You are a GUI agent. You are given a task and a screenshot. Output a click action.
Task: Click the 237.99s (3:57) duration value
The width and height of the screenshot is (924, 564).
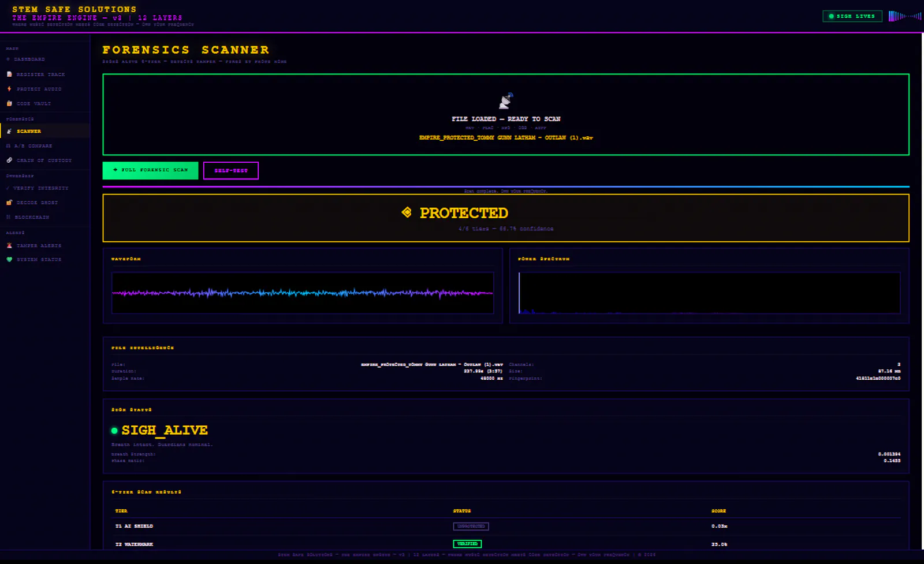tap(483, 371)
